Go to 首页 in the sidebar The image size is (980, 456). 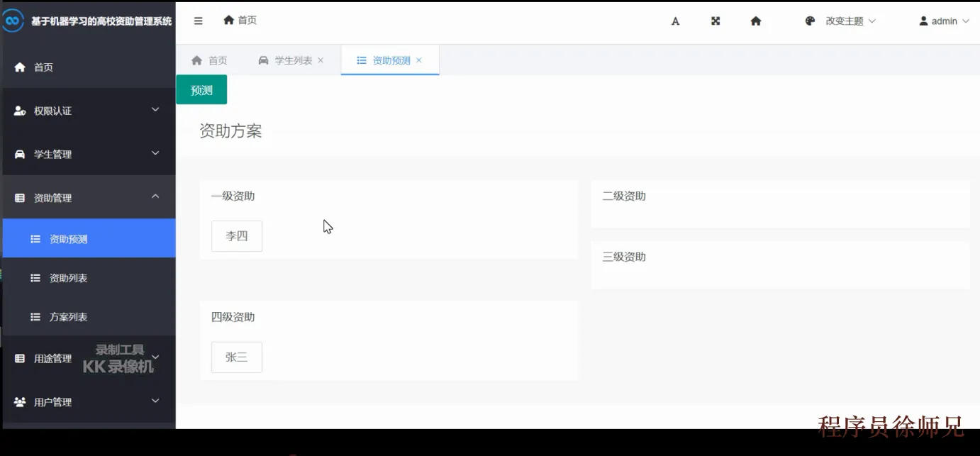[89, 67]
